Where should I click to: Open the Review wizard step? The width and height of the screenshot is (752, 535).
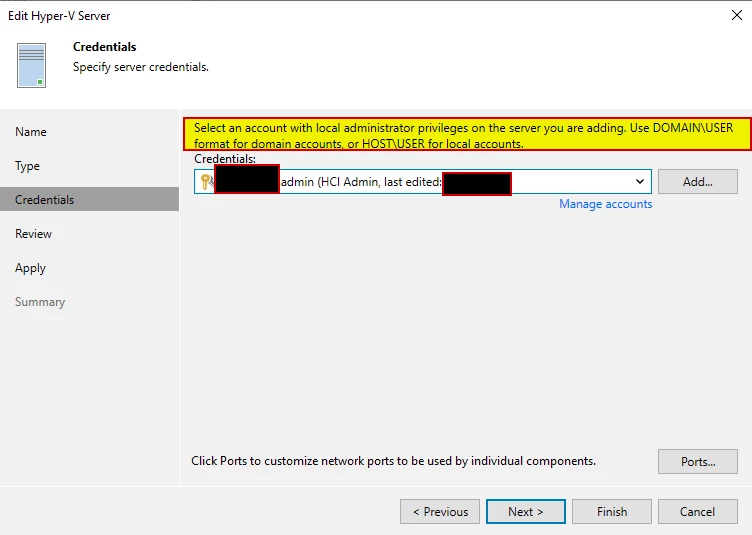click(33, 234)
